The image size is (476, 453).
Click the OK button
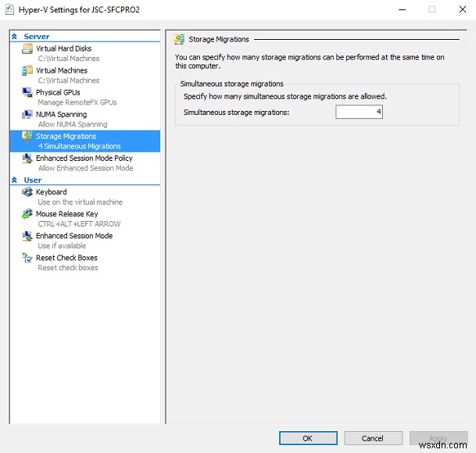[x=308, y=438]
